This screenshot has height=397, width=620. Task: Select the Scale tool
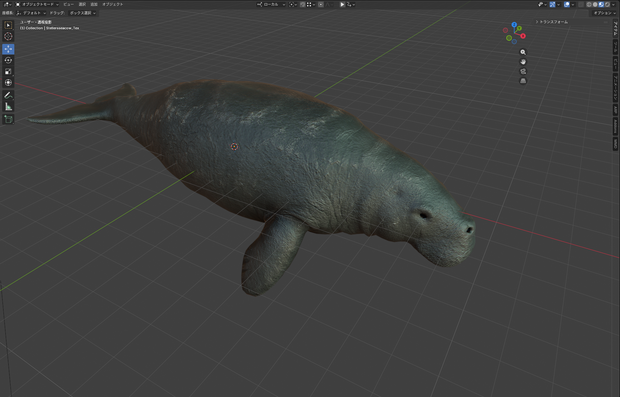(x=8, y=72)
